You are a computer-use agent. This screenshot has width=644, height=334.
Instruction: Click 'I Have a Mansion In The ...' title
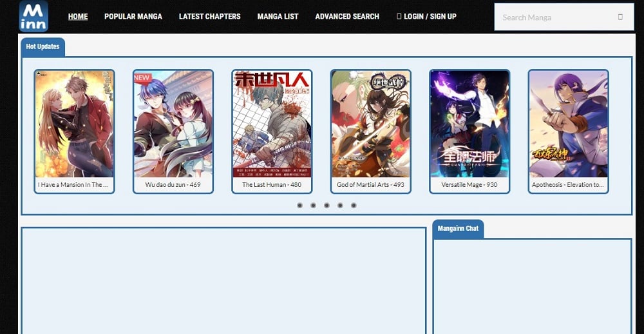[x=73, y=184]
